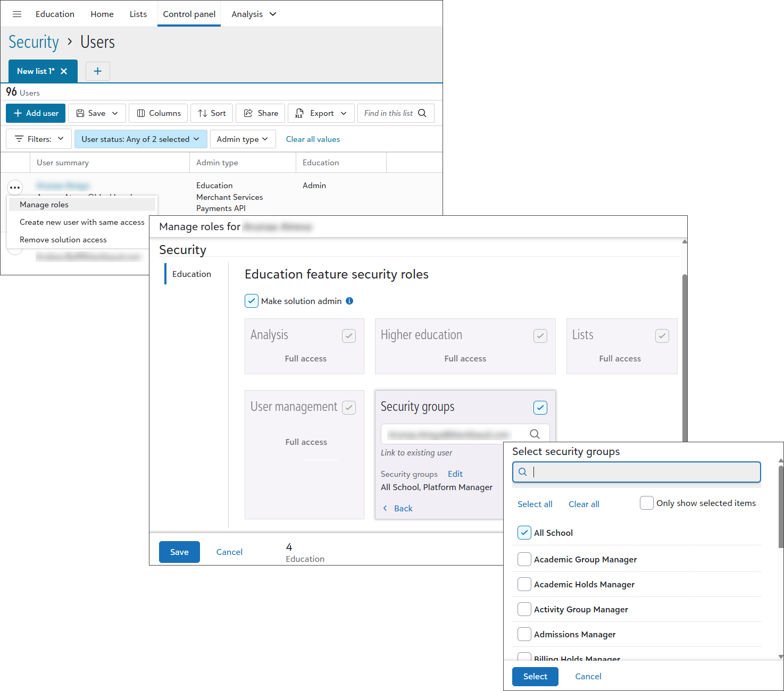Viewport: 784px width, 691px height.
Task: Click the Add user button
Action: (x=36, y=113)
